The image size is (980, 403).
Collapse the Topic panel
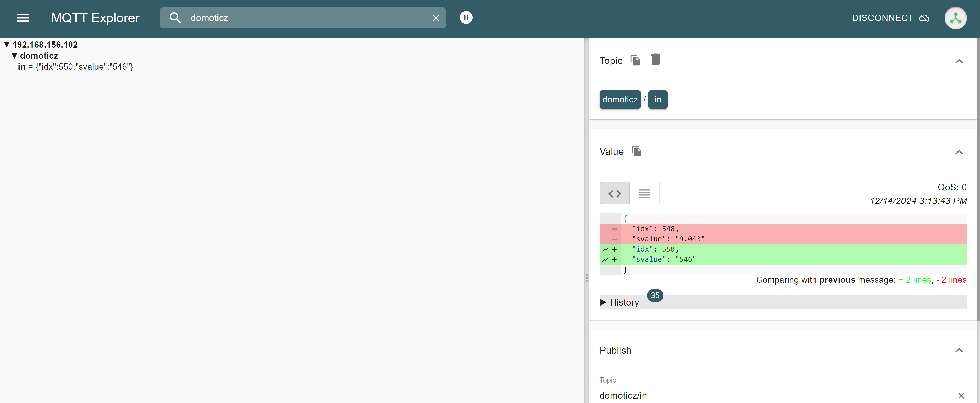click(959, 61)
